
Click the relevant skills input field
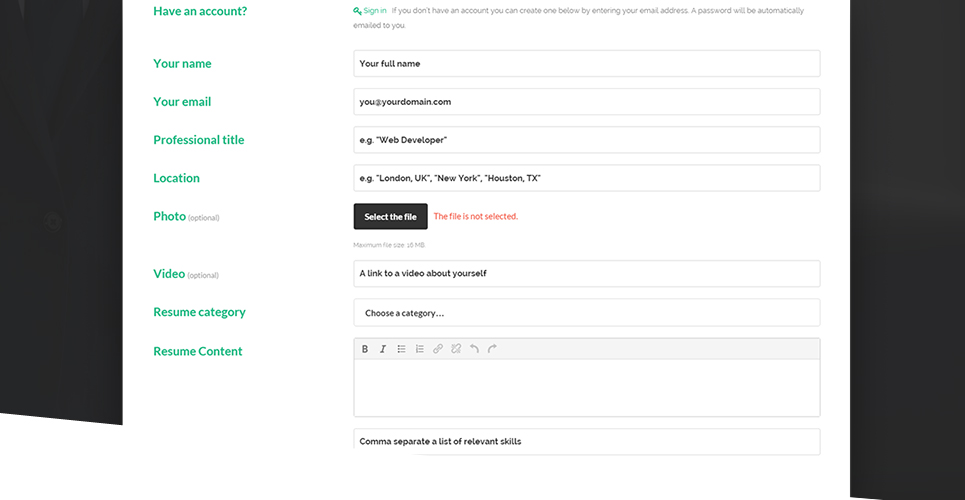587,442
